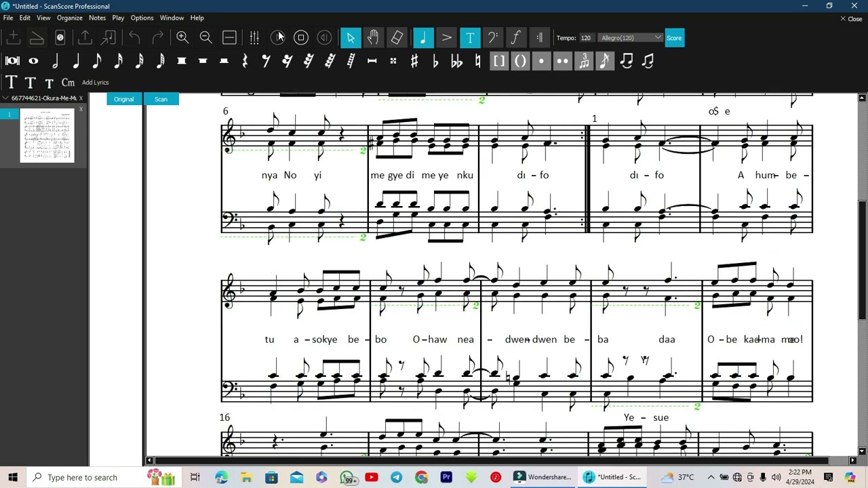Toggle the triplet tuplet button
Screen dimensions: 868x488
click(x=584, y=61)
